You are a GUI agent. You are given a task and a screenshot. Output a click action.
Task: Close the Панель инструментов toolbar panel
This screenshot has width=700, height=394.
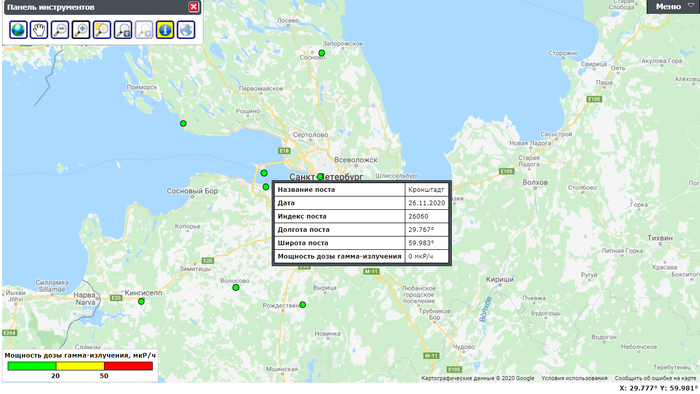pyautogui.click(x=193, y=7)
